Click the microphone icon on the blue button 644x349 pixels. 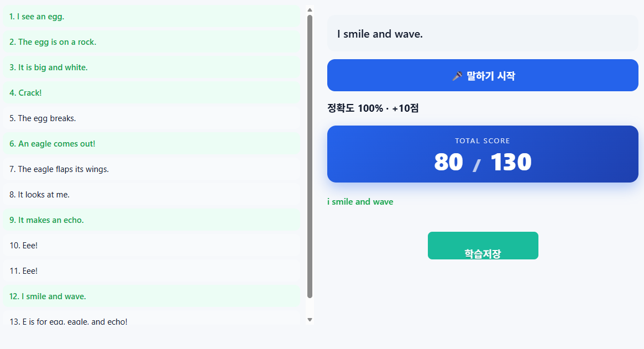(x=457, y=76)
